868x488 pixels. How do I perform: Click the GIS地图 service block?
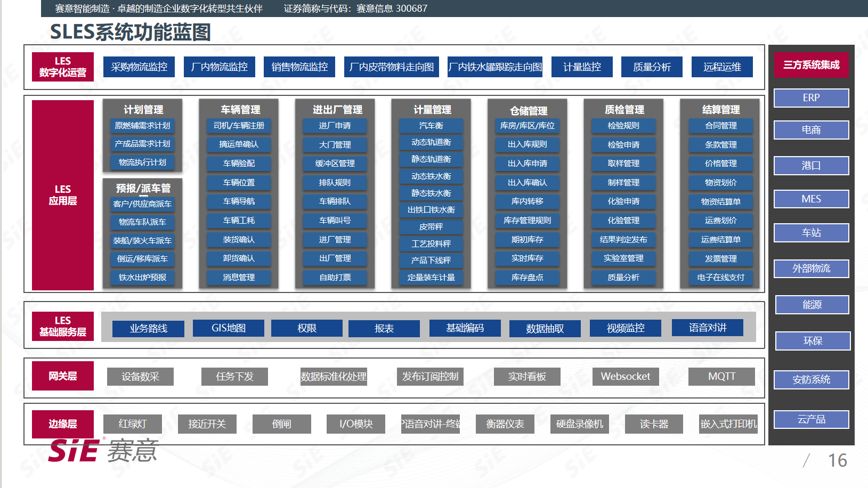tap(229, 328)
